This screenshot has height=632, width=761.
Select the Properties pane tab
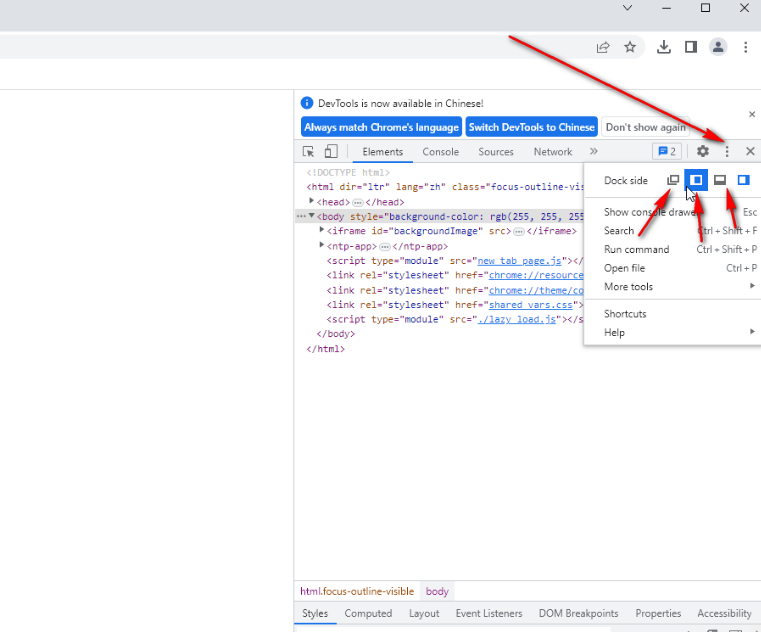pyautogui.click(x=658, y=614)
